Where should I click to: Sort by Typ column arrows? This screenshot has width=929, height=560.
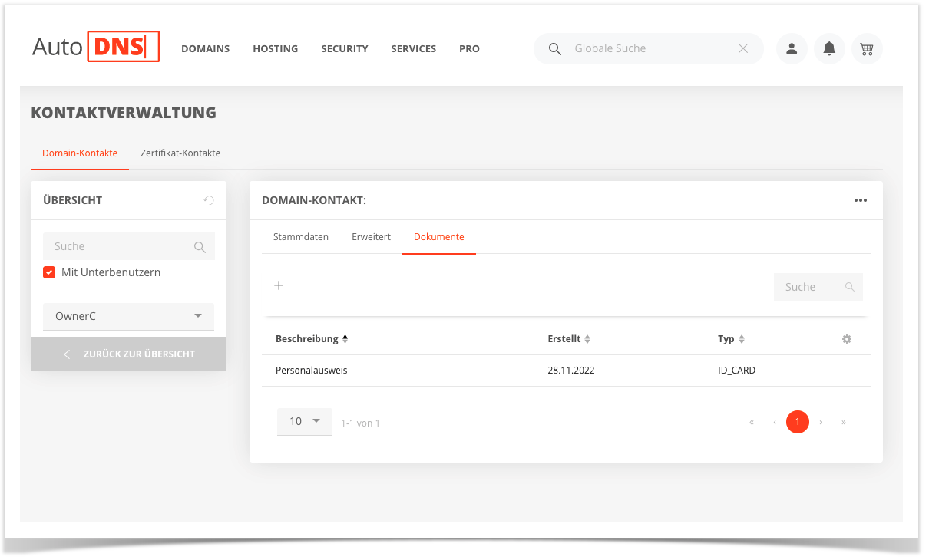[742, 339]
